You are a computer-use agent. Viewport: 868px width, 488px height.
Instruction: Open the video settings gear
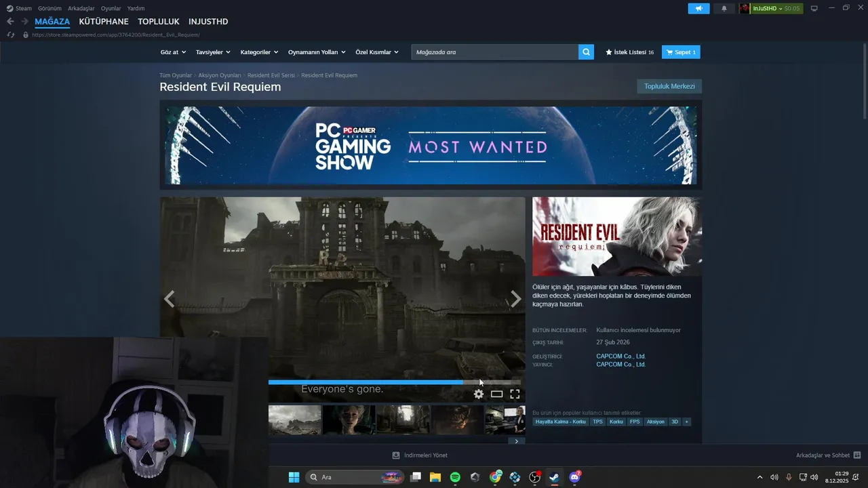point(479,394)
